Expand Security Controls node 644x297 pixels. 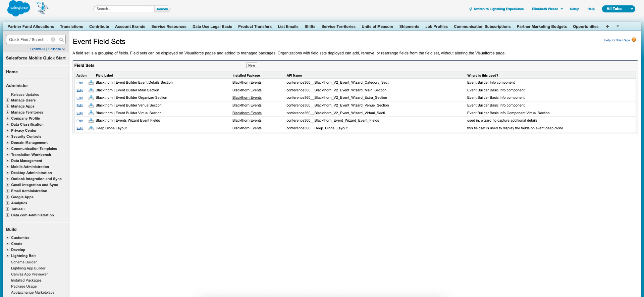[x=8, y=136]
